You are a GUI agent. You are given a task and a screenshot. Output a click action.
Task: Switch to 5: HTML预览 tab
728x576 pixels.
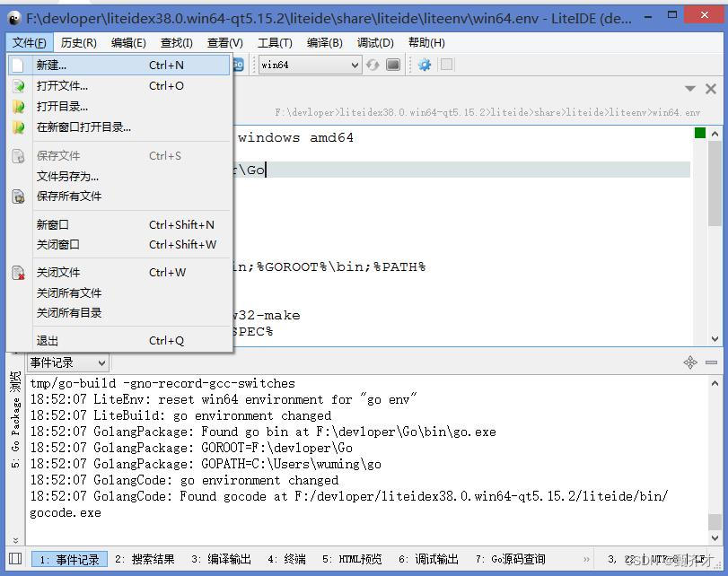pos(352,559)
